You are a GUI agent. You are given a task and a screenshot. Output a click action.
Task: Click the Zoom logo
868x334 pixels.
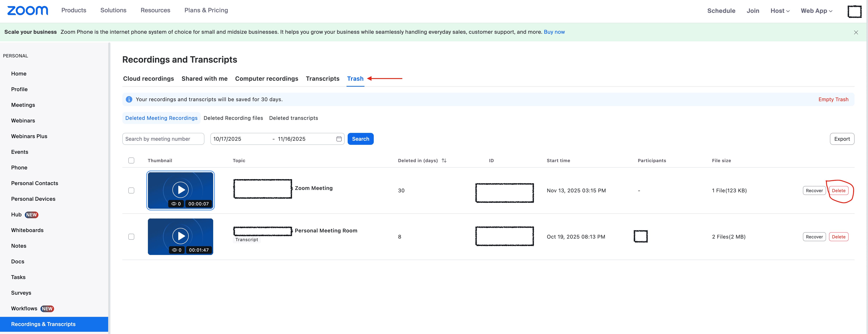(x=28, y=10)
